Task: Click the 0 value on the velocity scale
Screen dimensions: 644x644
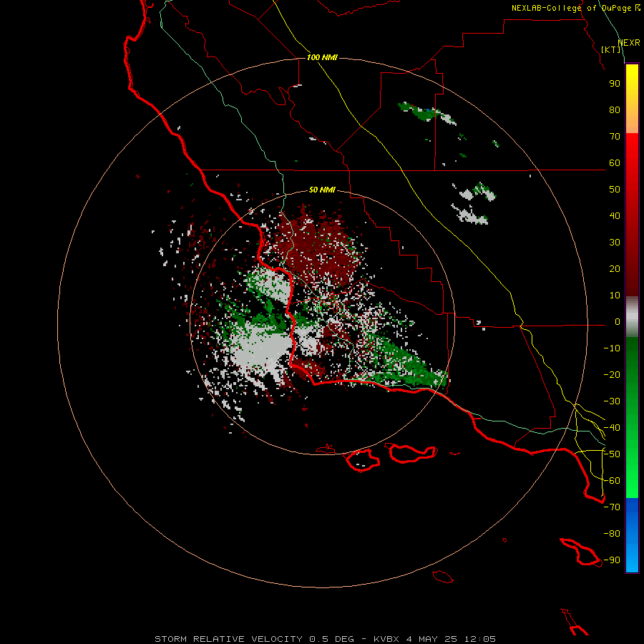Action: point(618,321)
